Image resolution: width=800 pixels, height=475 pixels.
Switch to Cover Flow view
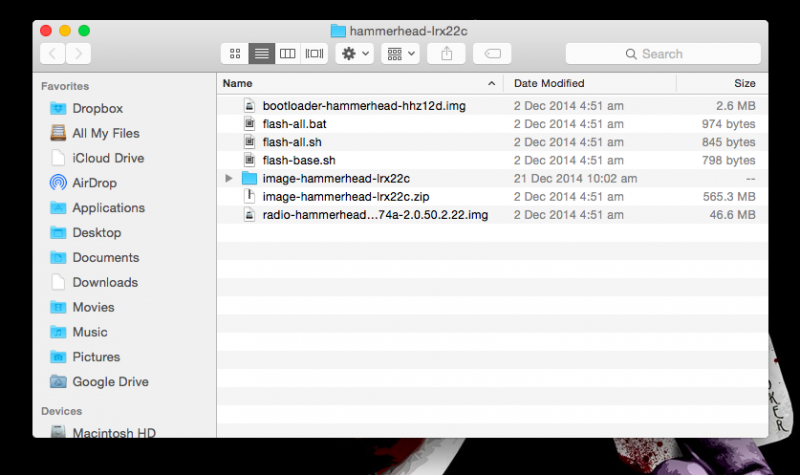point(314,53)
